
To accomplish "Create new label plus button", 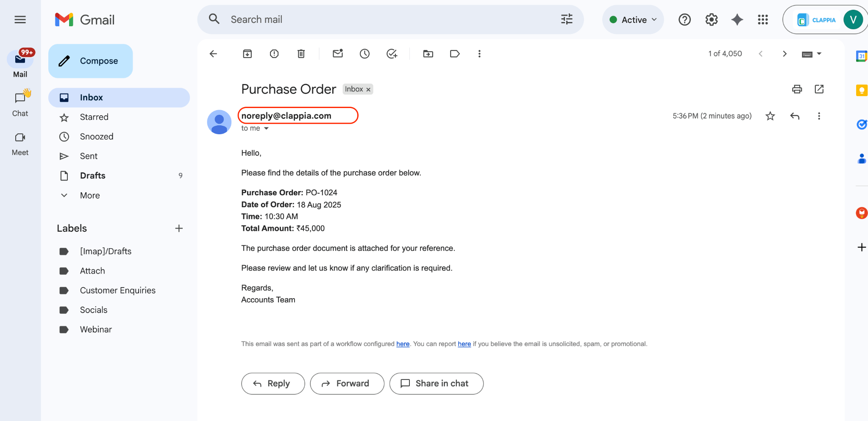I will coord(179,228).
